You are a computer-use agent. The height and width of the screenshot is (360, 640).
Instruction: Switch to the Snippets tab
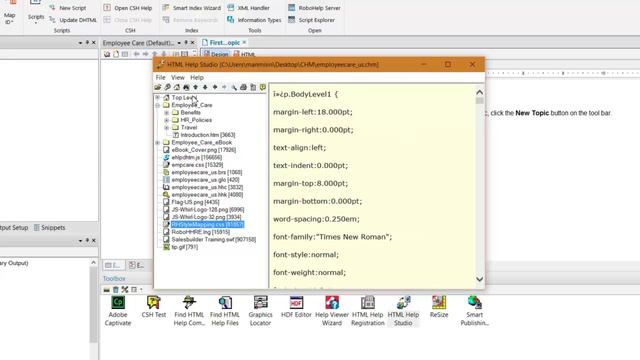49,228
